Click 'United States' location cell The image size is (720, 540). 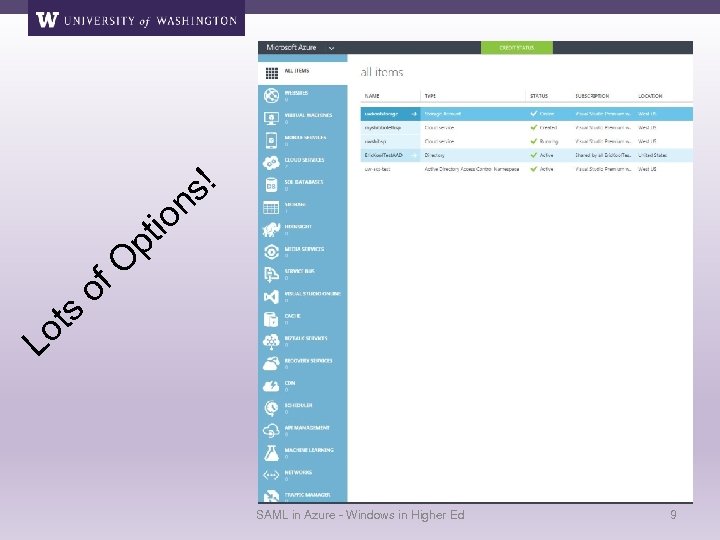tap(652, 155)
